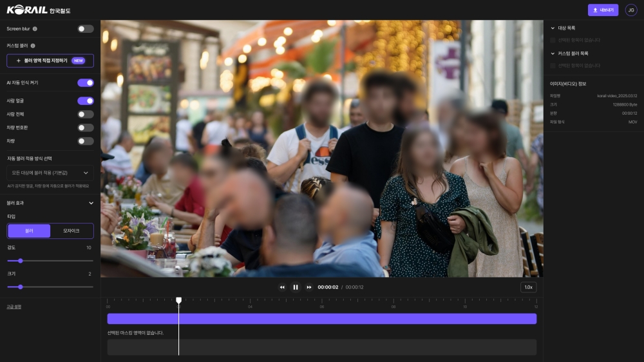Click the 블러 영역 직접 지정하기 button
This screenshot has height=362, width=644.
50,61
